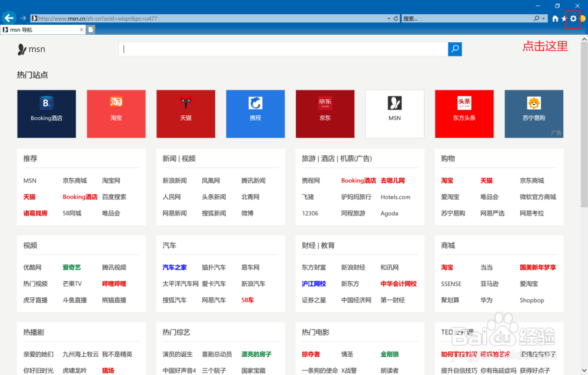
Task: Open 12306 link
Action: coord(310,213)
